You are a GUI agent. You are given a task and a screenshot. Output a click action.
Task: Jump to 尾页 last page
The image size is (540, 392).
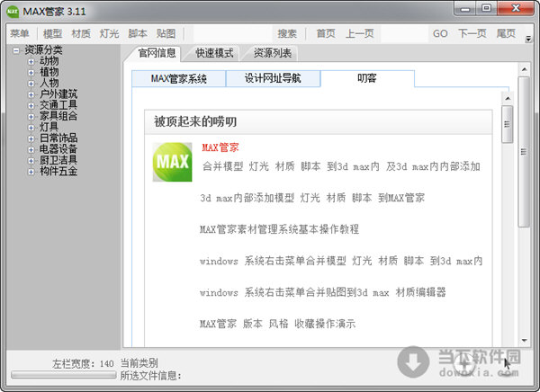(x=506, y=34)
